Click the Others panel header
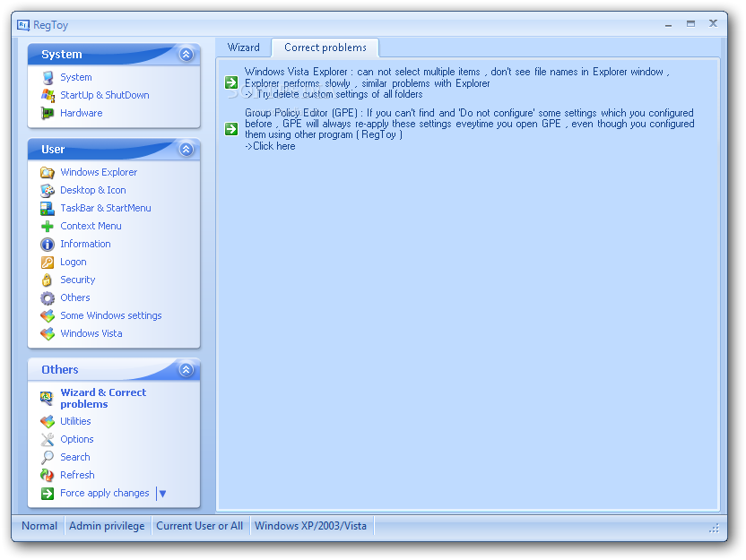 [x=114, y=369]
